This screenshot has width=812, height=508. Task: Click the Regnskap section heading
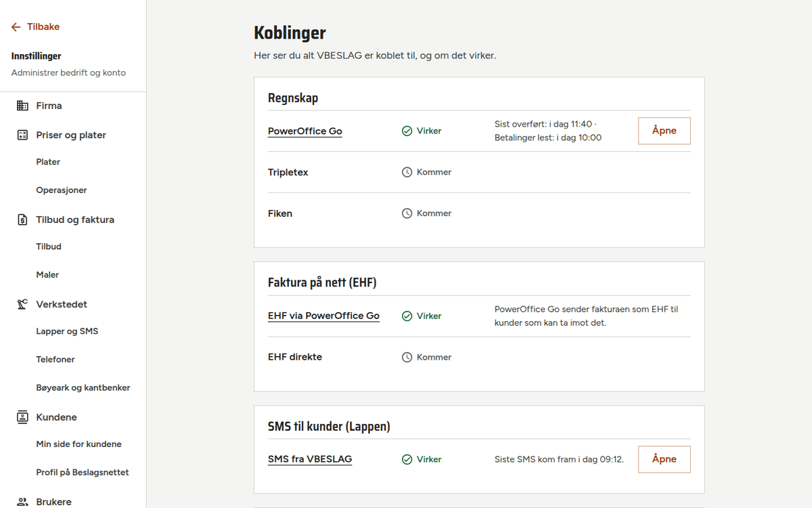pyautogui.click(x=293, y=98)
